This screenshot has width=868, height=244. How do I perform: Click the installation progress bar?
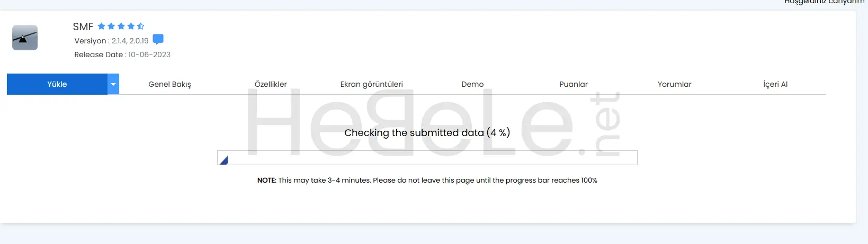[x=427, y=158]
